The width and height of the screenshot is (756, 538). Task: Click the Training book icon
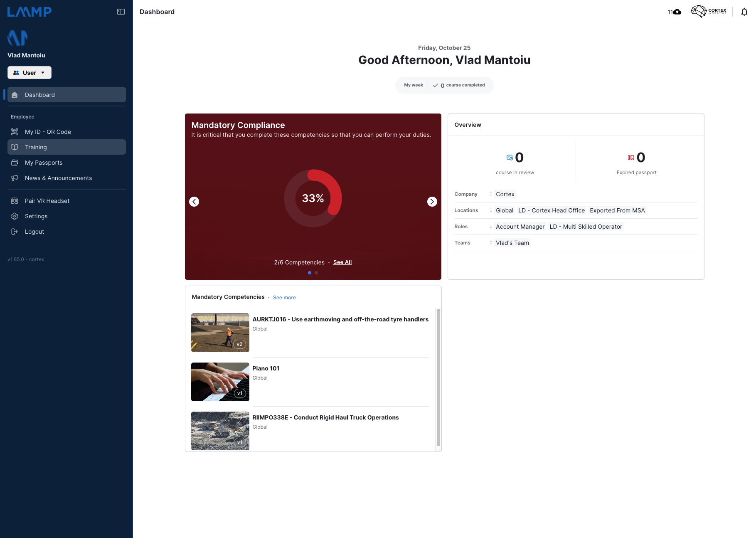15,147
